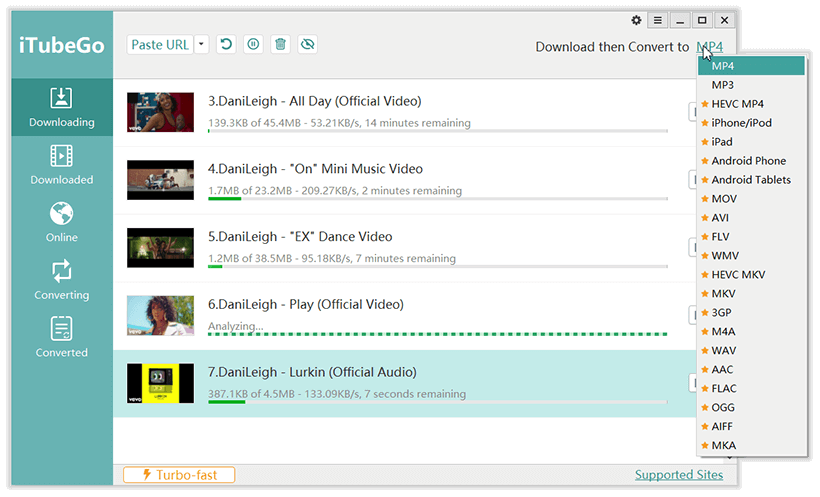
Task: Expand the Paste URL dropdown arrow
Action: 202,44
